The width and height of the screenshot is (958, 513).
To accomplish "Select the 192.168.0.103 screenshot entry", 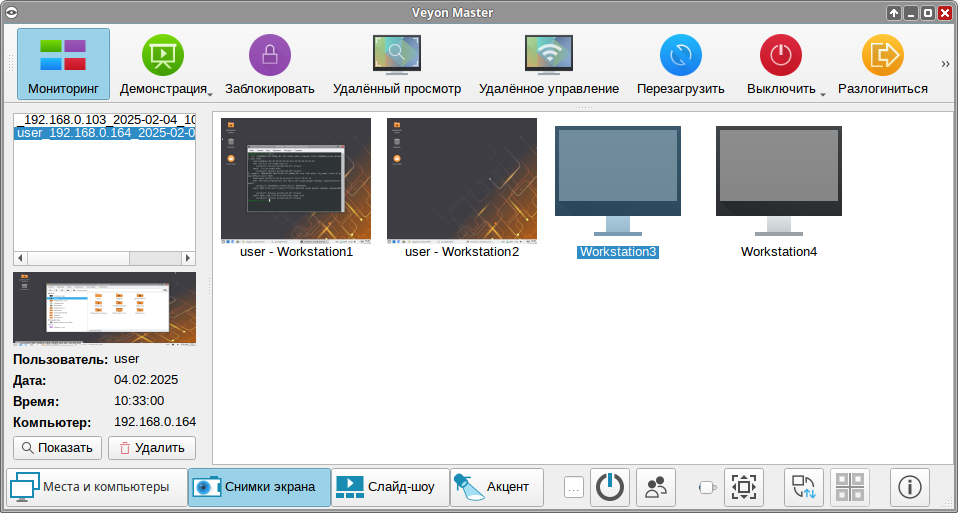I will click(104, 119).
